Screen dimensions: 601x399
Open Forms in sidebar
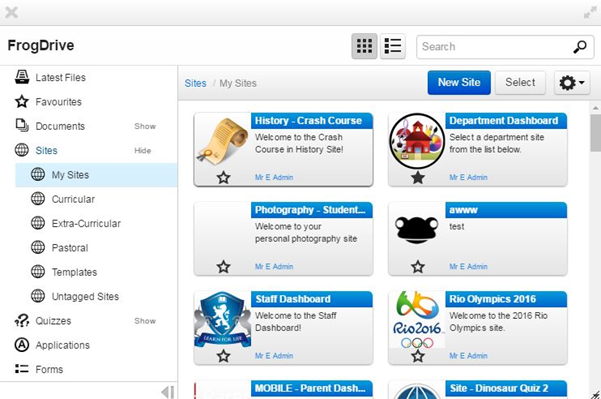coord(49,369)
